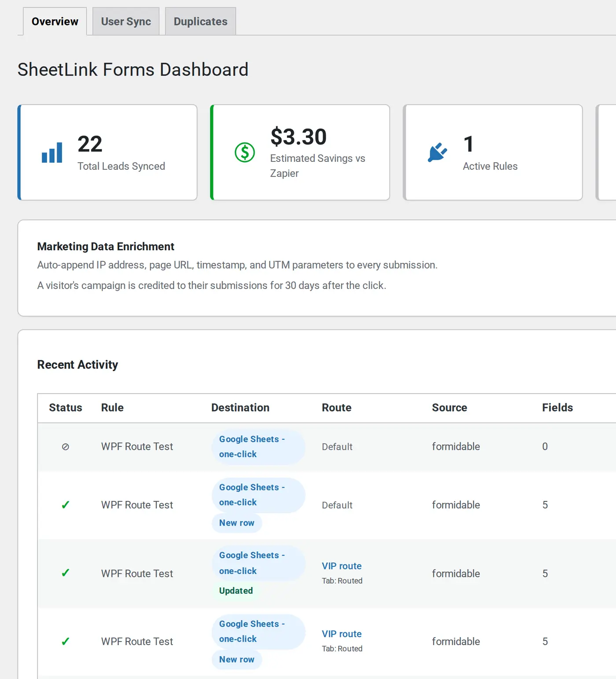The height and width of the screenshot is (679, 616).
Task: Switch to the Duplicates tab
Action: click(x=201, y=22)
